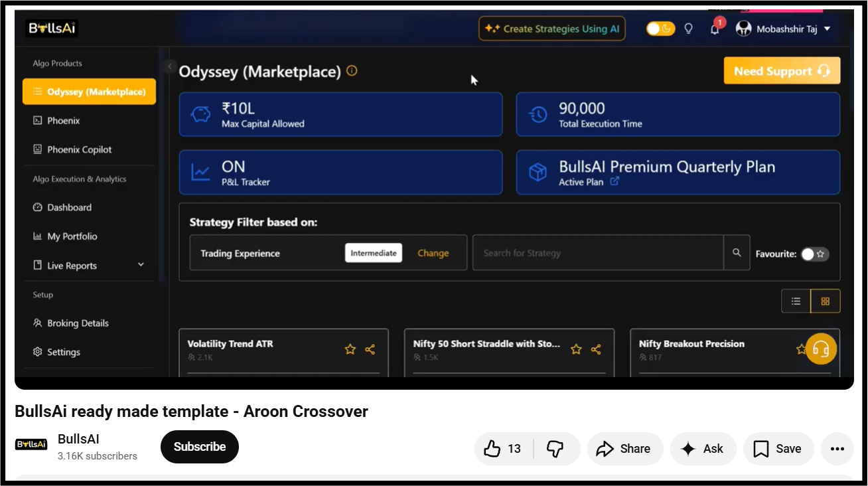Click the 1.5K users count
This screenshot has height=486, width=868.
426,357
